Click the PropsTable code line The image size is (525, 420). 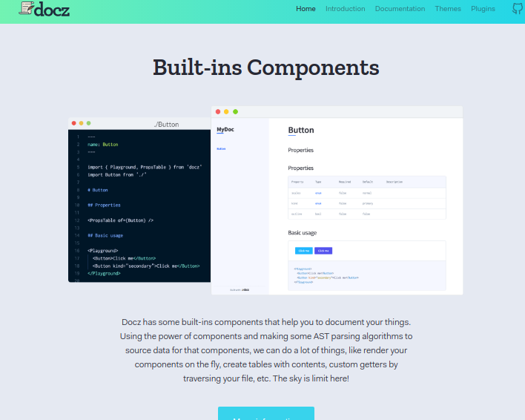[x=121, y=220]
